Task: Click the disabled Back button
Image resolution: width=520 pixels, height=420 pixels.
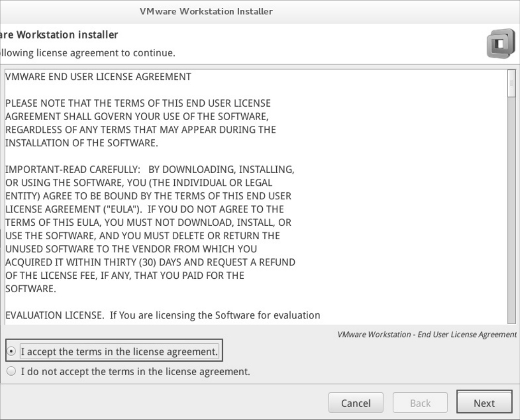Action: [420, 403]
